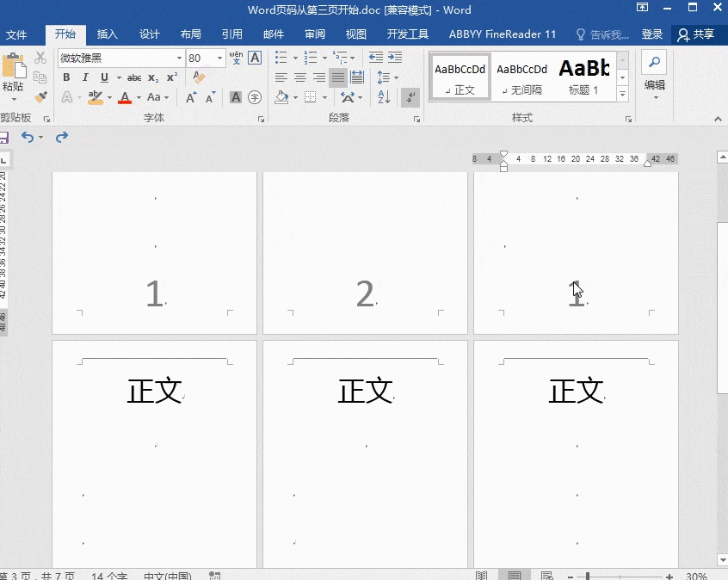Image resolution: width=728 pixels, height=580 pixels.
Task: Toggle italic formatting
Action: (85, 77)
